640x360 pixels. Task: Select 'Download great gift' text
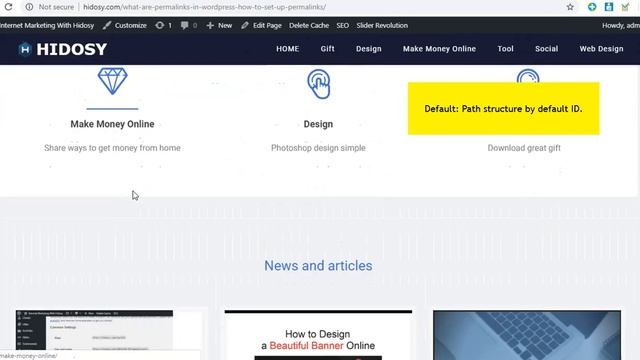pos(524,148)
